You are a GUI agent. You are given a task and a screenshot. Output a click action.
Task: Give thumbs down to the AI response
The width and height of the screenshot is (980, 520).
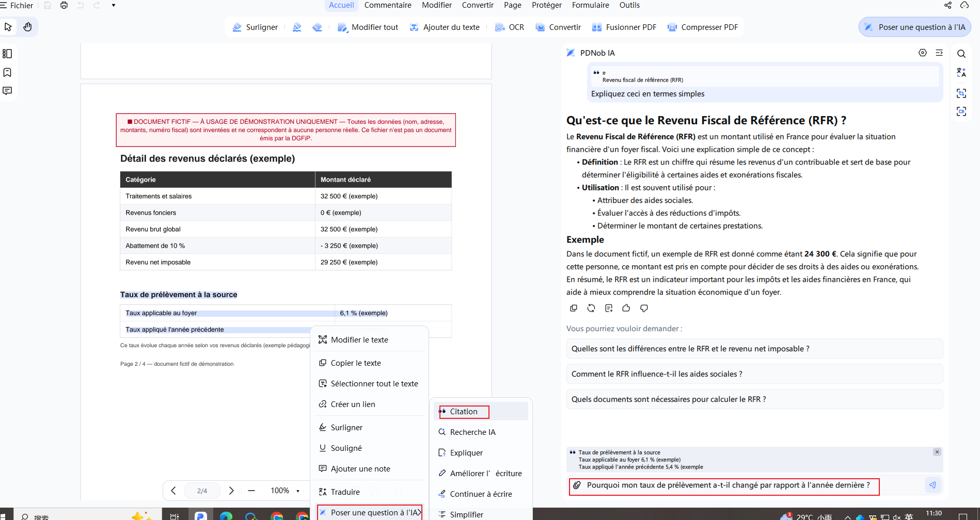coord(644,308)
